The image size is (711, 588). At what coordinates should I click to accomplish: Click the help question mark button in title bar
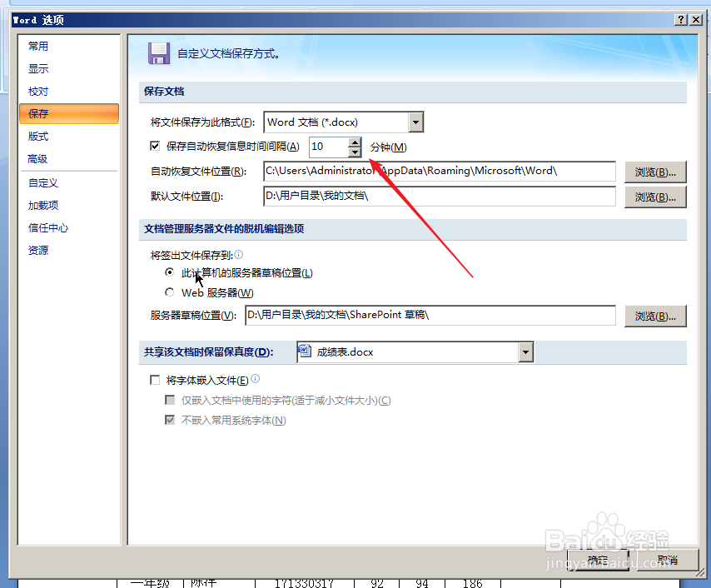pyautogui.click(x=681, y=19)
